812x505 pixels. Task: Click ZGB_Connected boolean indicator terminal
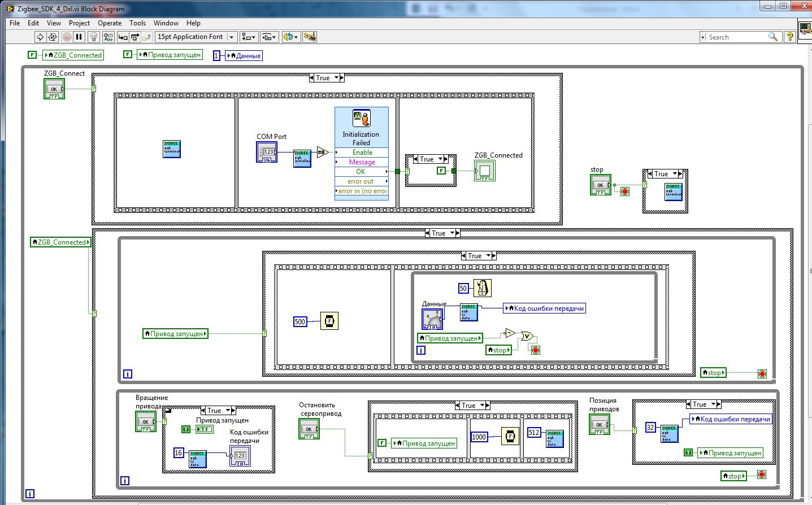pos(485,171)
